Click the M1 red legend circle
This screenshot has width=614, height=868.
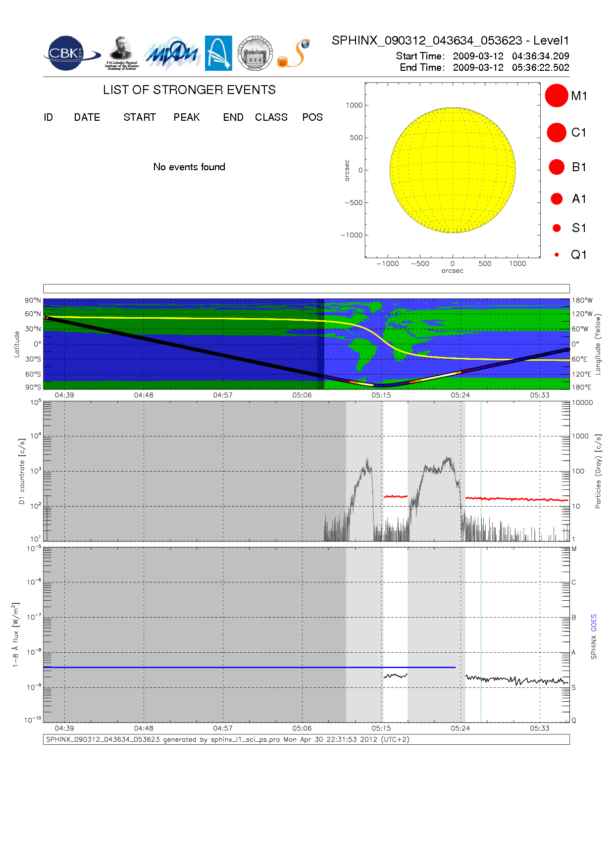(x=556, y=96)
